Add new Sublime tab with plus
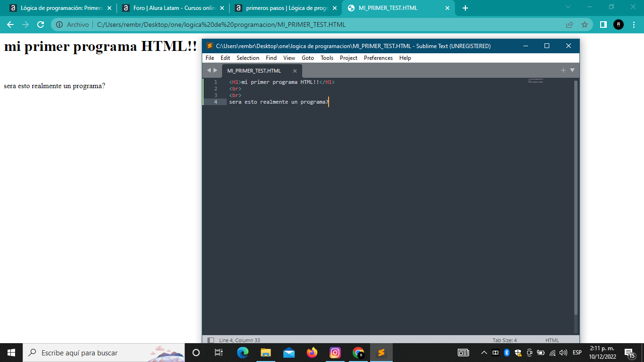The height and width of the screenshot is (362, 644). 563,70
